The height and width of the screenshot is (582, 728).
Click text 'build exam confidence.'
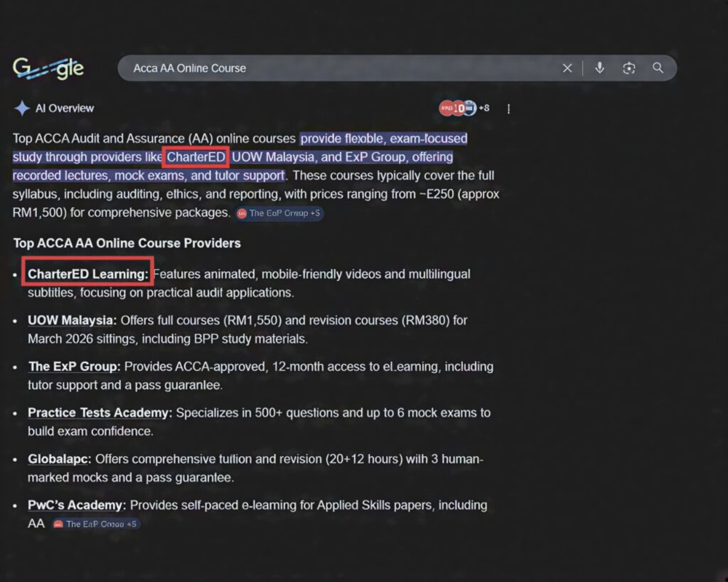(90, 431)
